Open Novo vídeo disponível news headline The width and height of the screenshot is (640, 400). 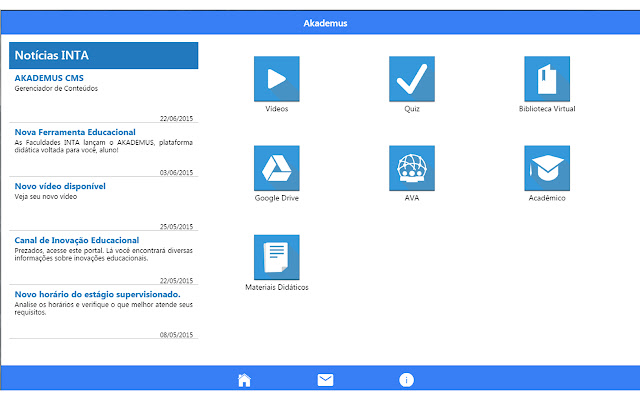click(x=60, y=186)
